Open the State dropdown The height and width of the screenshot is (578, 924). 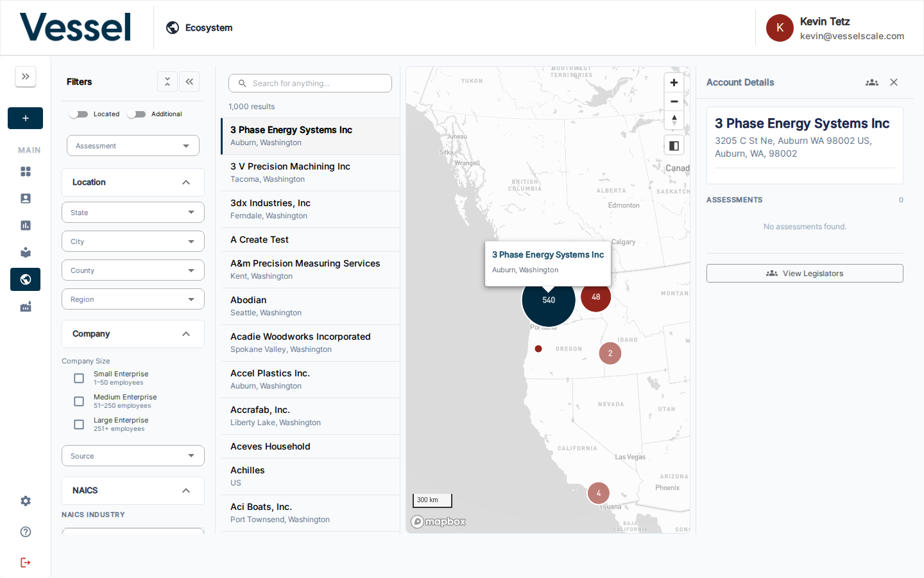click(x=133, y=213)
